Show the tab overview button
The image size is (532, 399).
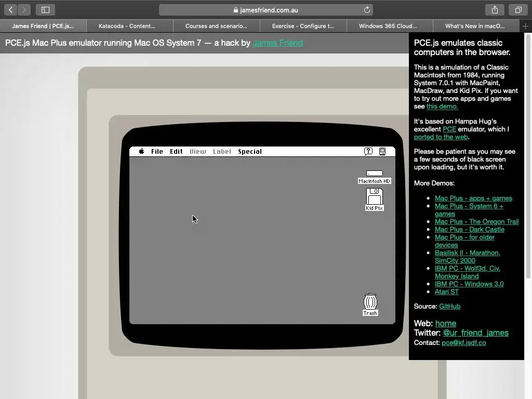pyautogui.click(x=518, y=10)
